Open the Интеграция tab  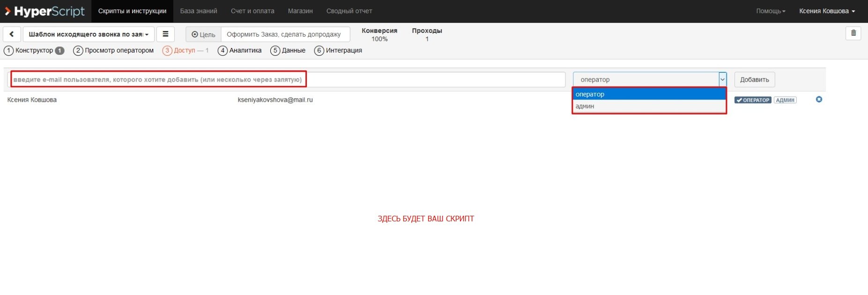click(338, 50)
